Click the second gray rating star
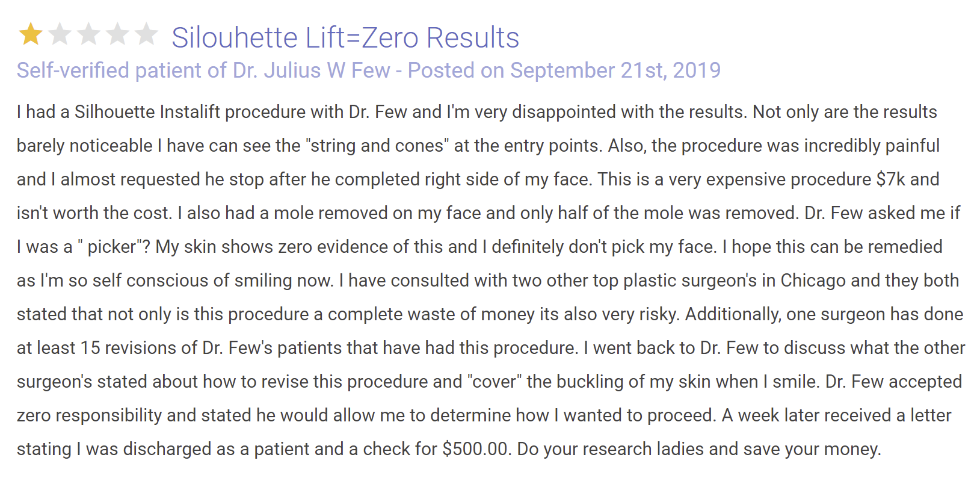 [x=60, y=34]
